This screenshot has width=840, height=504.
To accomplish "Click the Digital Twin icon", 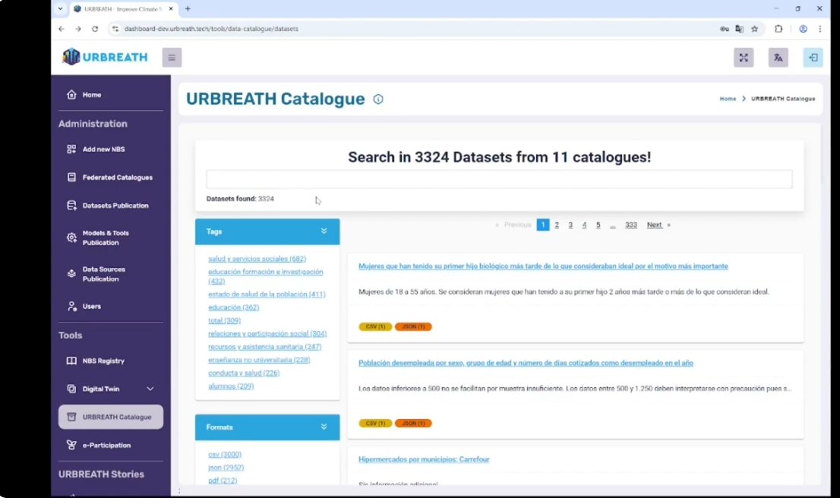I will pyautogui.click(x=71, y=389).
